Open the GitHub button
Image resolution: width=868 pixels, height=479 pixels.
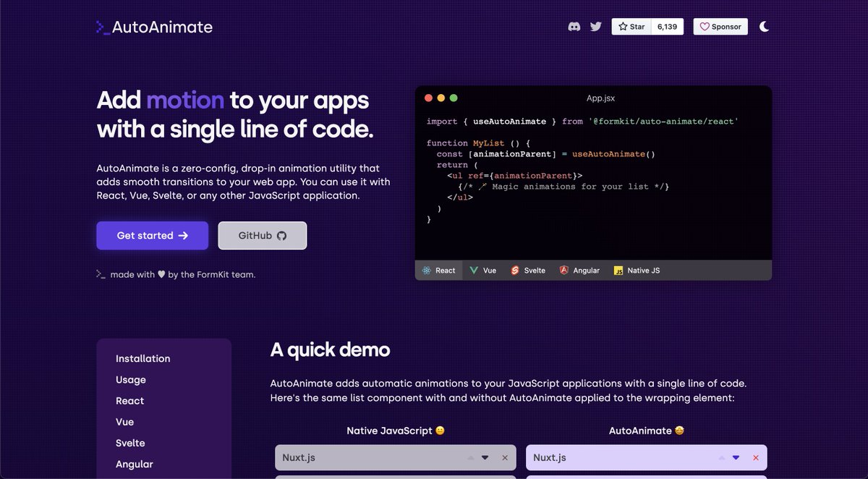[x=263, y=235]
